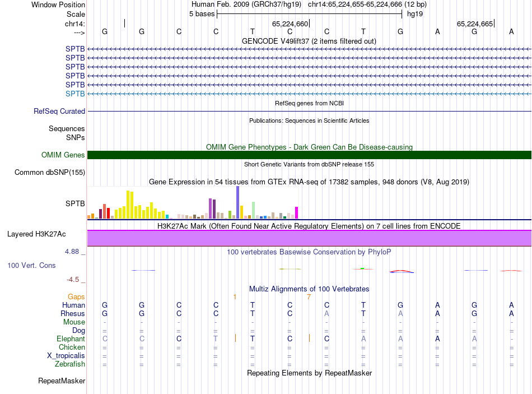Select the chr14: base position label

[x=75, y=24]
